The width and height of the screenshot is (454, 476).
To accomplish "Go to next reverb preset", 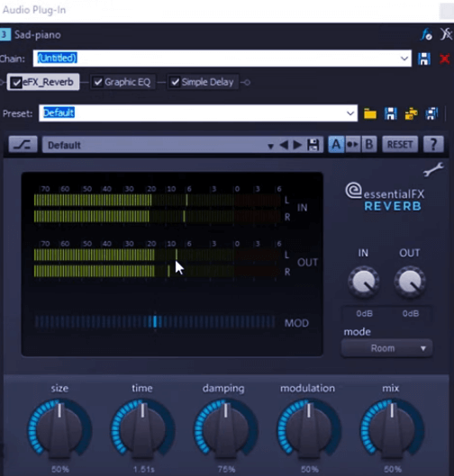I will tap(297, 145).
